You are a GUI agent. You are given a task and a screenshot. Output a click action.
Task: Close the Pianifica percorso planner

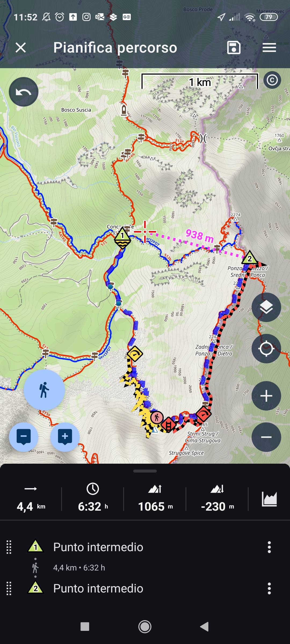(21, 48)
